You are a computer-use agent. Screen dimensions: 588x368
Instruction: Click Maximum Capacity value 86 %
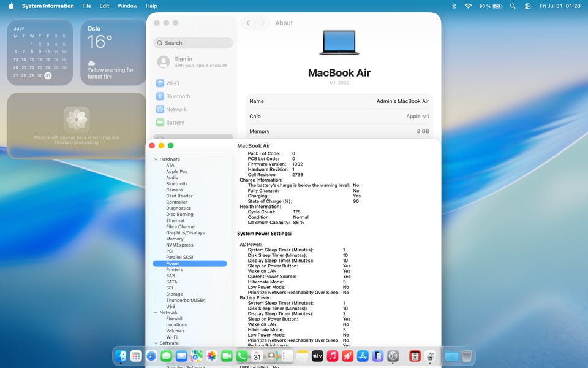(298, 223)
